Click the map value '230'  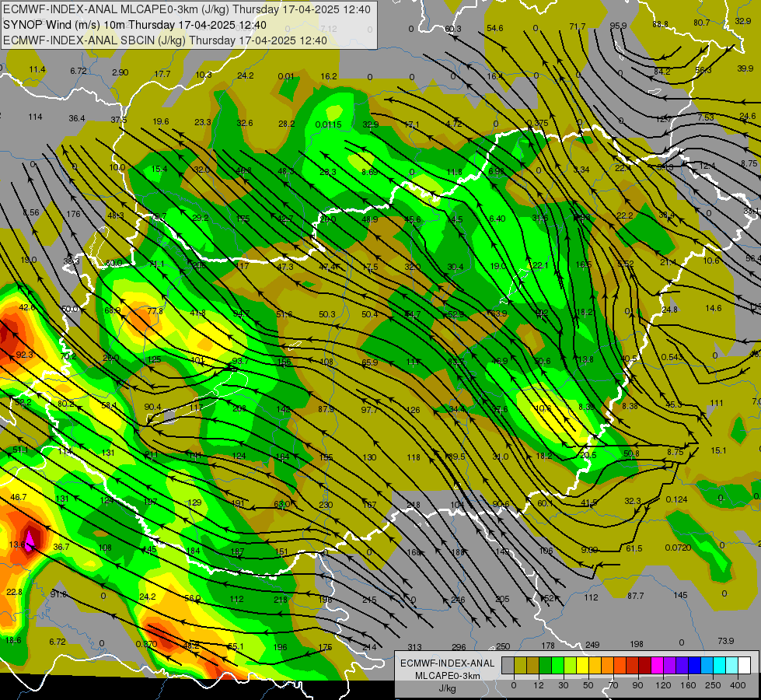click(326, 505)
